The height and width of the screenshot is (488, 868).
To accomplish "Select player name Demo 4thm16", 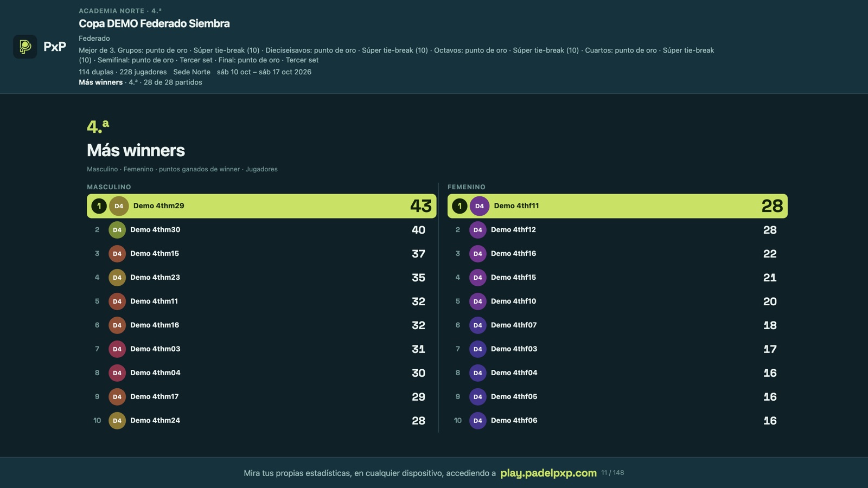I will (x=155, y=325).
